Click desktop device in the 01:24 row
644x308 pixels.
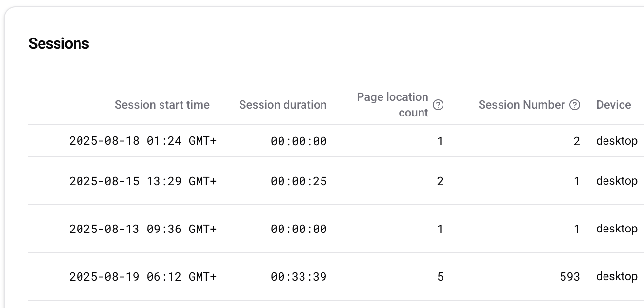coord(617,141)
